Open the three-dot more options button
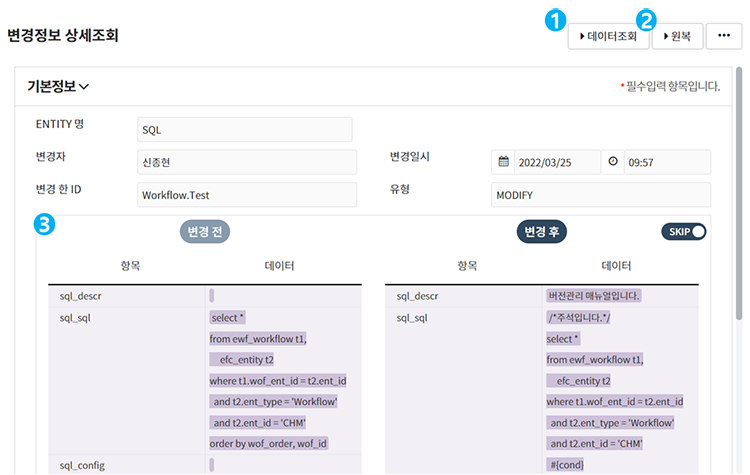 coord(724,36)
